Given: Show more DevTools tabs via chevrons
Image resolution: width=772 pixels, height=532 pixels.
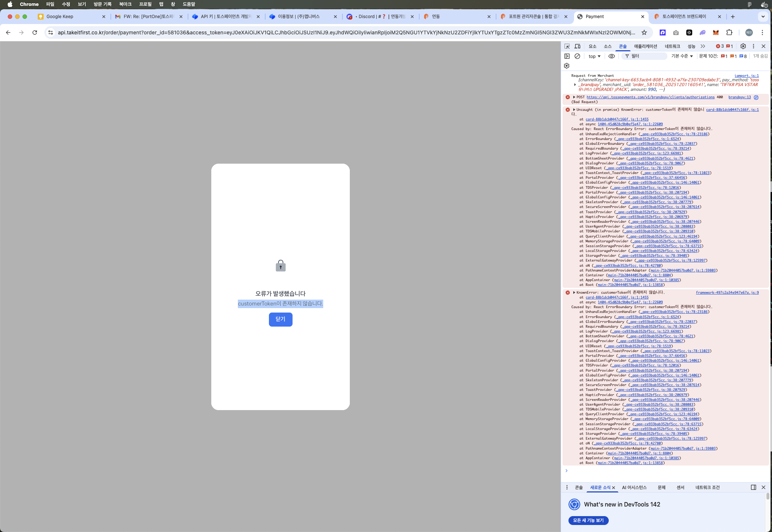Looking at the screenshot, I should 703,46.
